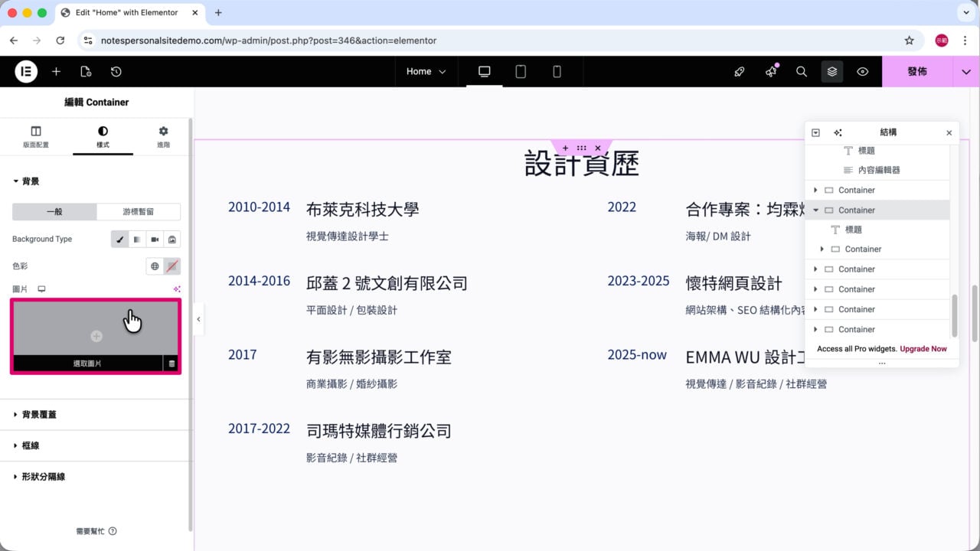This screenshot has width=980, height=551.
Task: Select gradient background type
Action: coord(137,240)
